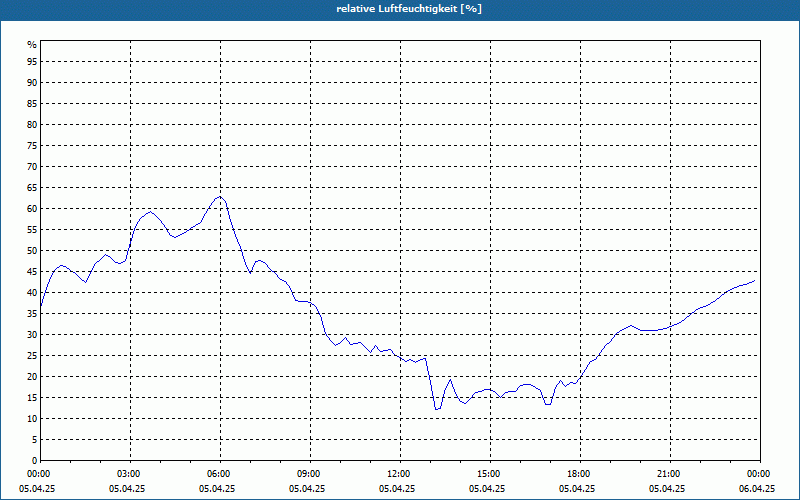The width and height of the screenshot is (800, 500).
Task: Select the y-axis value '0'
Action: tap(35, 461)
